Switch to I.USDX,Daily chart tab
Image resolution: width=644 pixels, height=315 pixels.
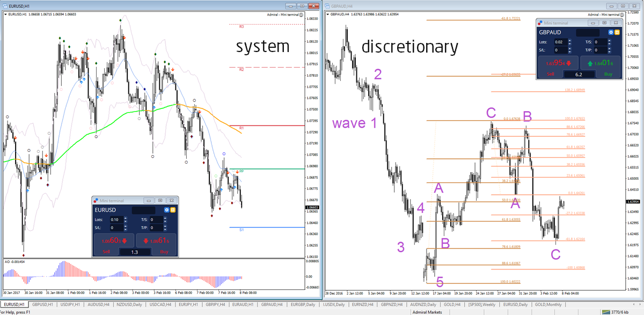(334, 304)
